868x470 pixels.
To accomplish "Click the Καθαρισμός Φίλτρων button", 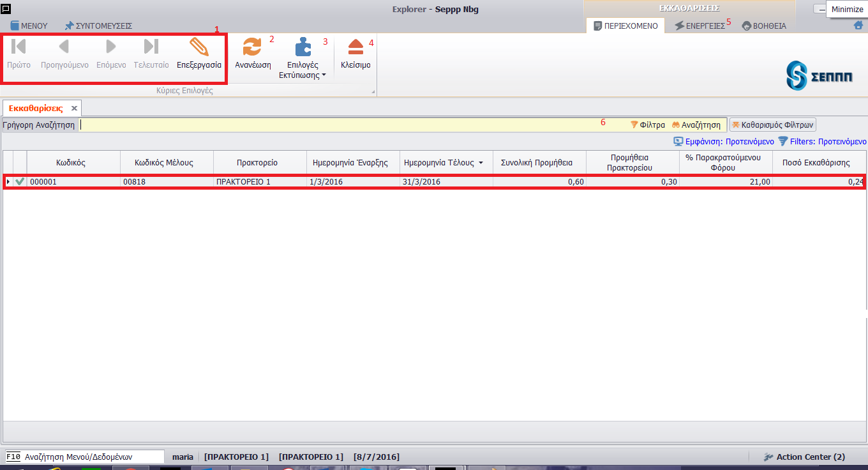I will pyautogui.click(x=773, y=125).
